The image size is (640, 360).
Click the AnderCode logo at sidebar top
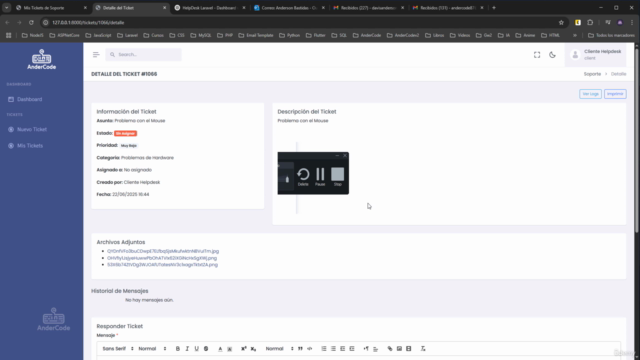42,60
